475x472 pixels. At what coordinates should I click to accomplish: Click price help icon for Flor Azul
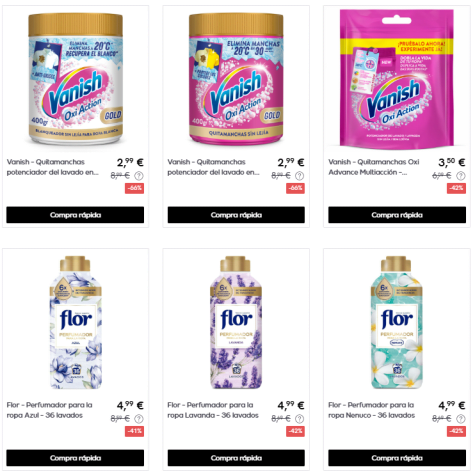point(139,419)
